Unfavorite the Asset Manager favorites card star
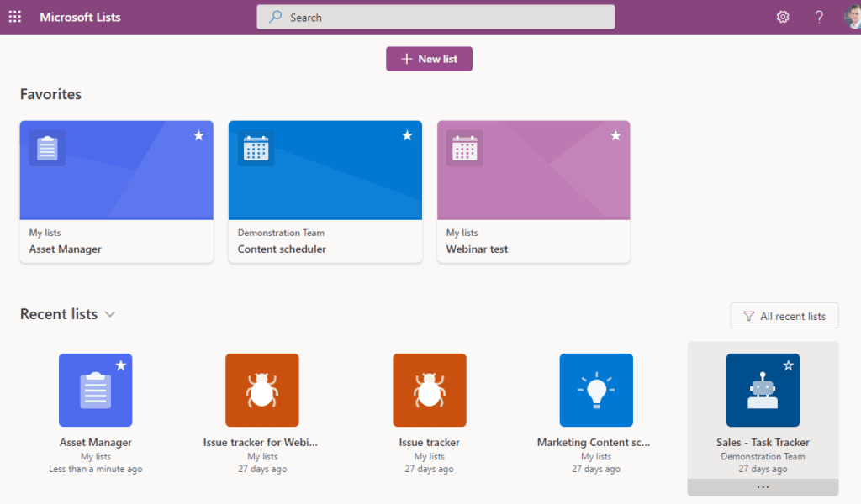 [x=198, y=135]
